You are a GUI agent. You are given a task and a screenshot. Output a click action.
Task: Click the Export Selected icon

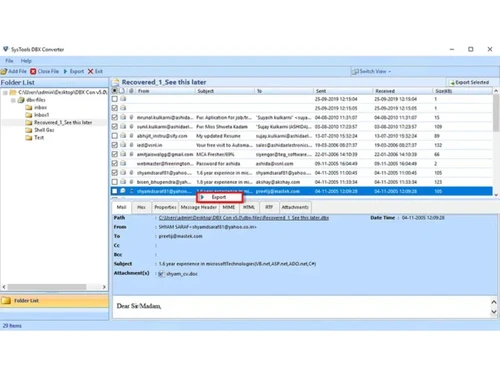(452, 82)
